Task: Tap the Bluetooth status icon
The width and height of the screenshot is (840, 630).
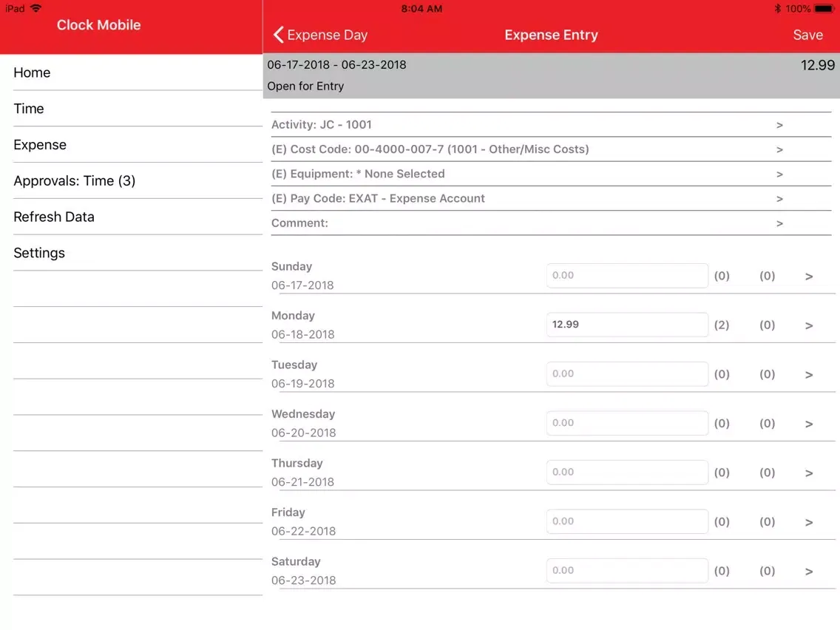Action: point(777,9)
